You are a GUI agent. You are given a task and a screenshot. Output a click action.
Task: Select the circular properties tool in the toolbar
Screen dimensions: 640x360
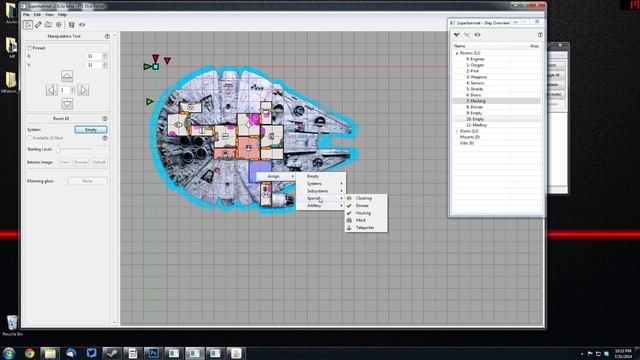point(59,25)
